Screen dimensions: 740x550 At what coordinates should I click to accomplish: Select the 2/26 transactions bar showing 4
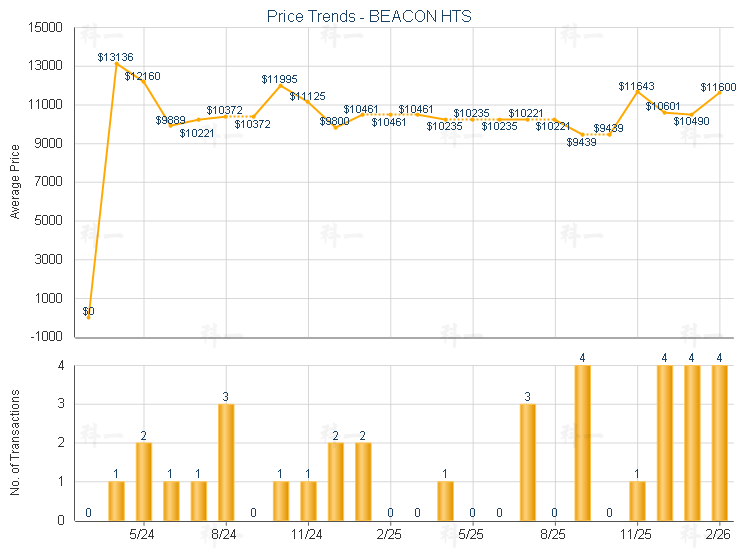point(720,443)
